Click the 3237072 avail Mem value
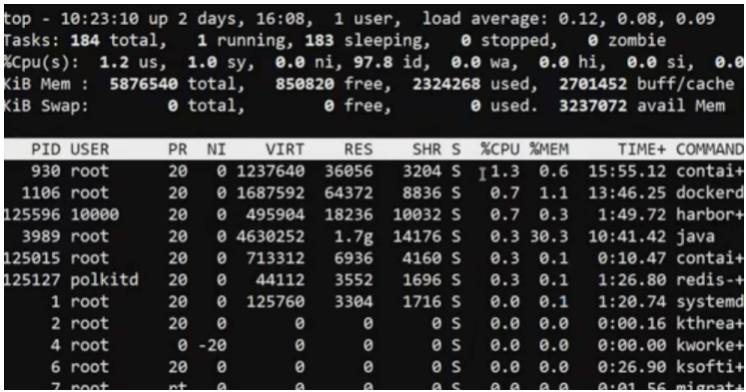746x392 pixels. coord(593,106)
